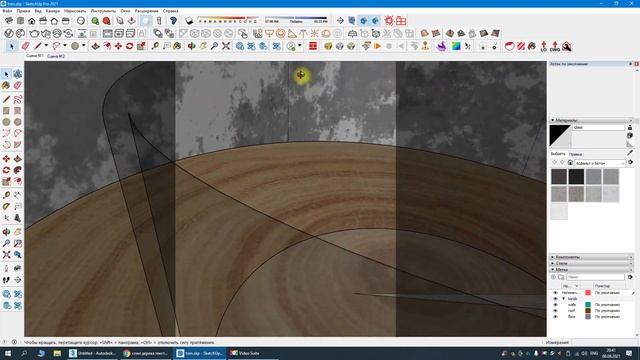Collapse the Tags panel header
640x360 pixels.
[591, 269]
